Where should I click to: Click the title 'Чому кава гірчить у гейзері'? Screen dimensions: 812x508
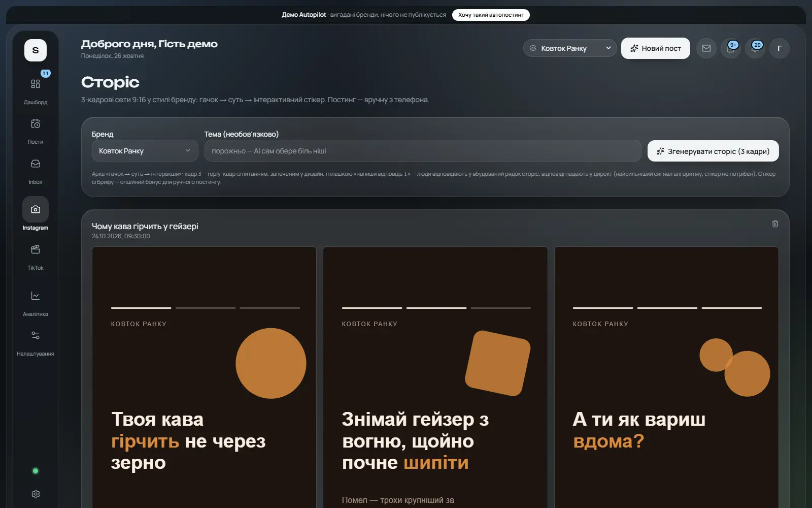click(x=145, y=226)
